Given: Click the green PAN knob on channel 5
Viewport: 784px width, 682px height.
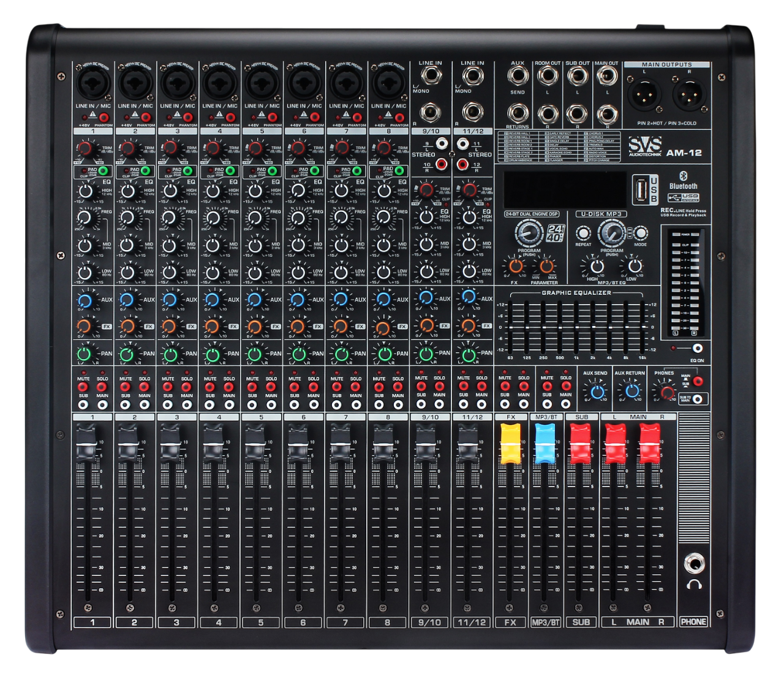Looking at the screenshot, I should (255, 354).
